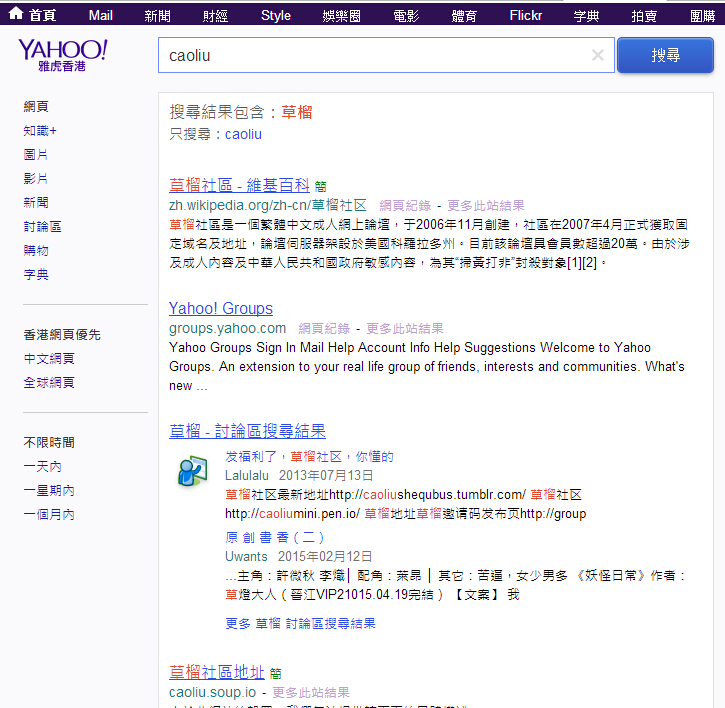The image size is (725, 708).
Task: Search only for caoliu link
Action: (243, 134)
